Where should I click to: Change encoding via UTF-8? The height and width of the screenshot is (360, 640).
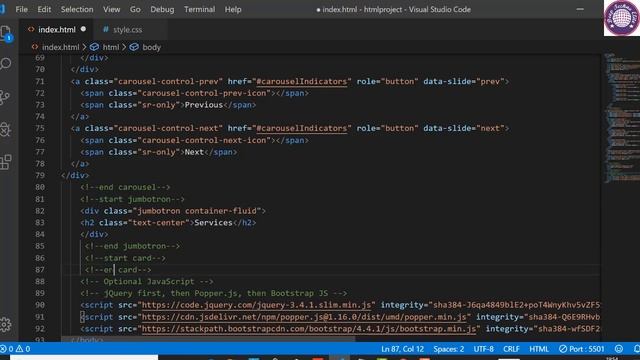pyautogui.click(x=483, y=349)
